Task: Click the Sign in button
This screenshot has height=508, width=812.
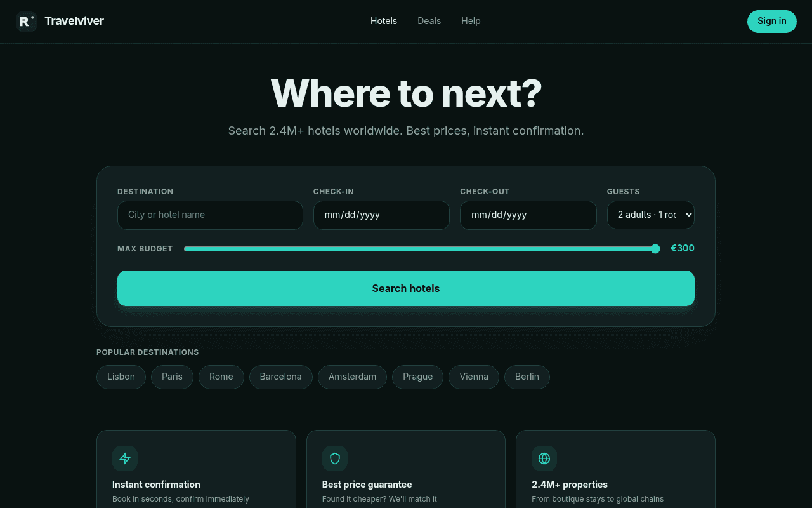Action: click(x=772, y=21)
